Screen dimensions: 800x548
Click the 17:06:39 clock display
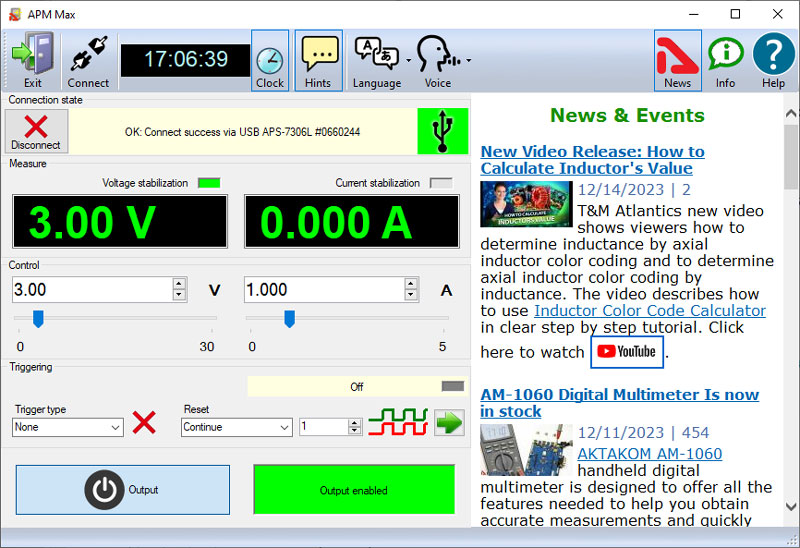(x=186, y=60)
